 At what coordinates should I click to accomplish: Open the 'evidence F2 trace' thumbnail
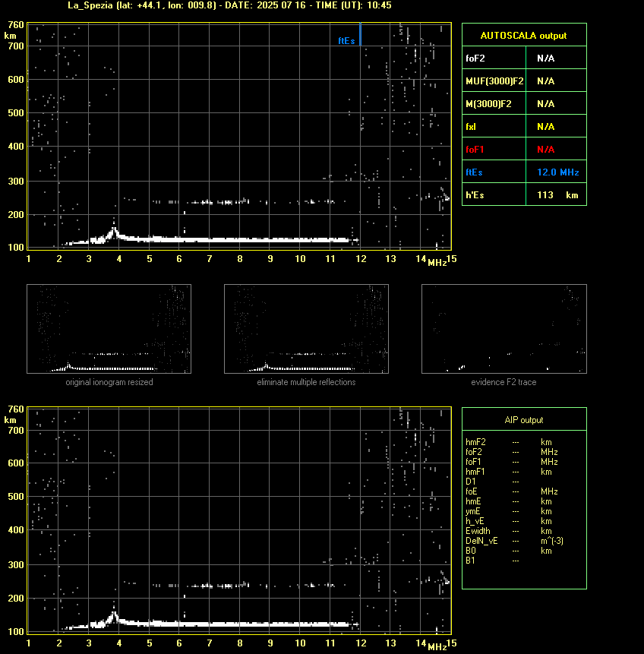pyautogui.click(x=504, y=329)
